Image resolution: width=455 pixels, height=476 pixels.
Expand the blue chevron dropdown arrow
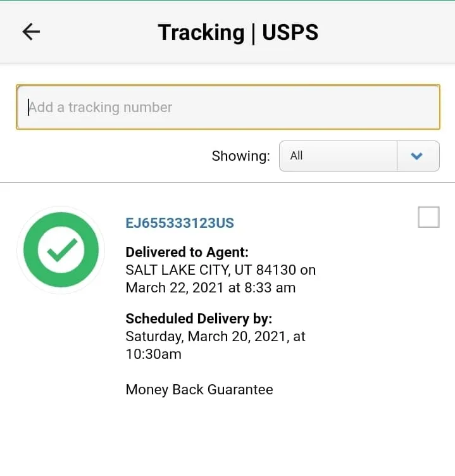click(417, 156)
